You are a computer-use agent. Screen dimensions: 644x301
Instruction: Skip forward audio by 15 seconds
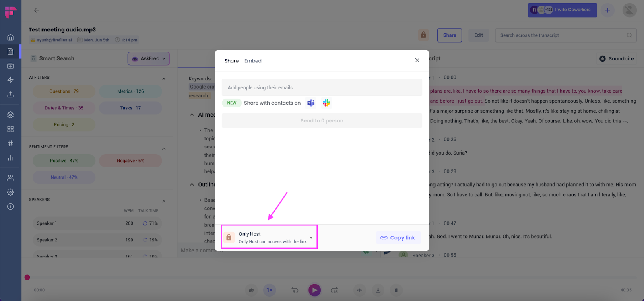pyautogui.click(x=334, y=290)
